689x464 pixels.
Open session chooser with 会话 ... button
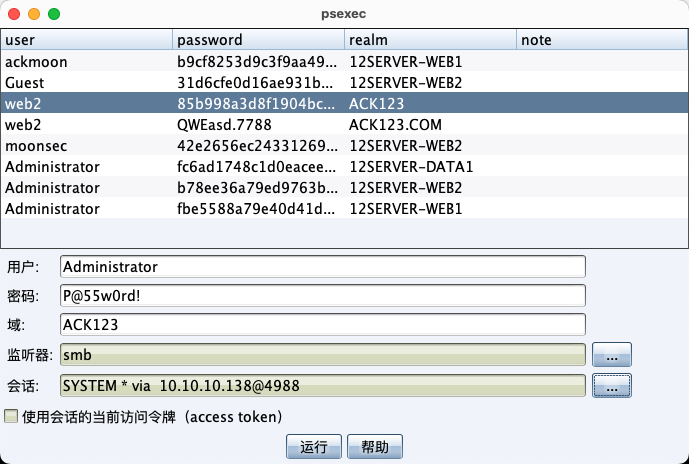pos(612,385)
